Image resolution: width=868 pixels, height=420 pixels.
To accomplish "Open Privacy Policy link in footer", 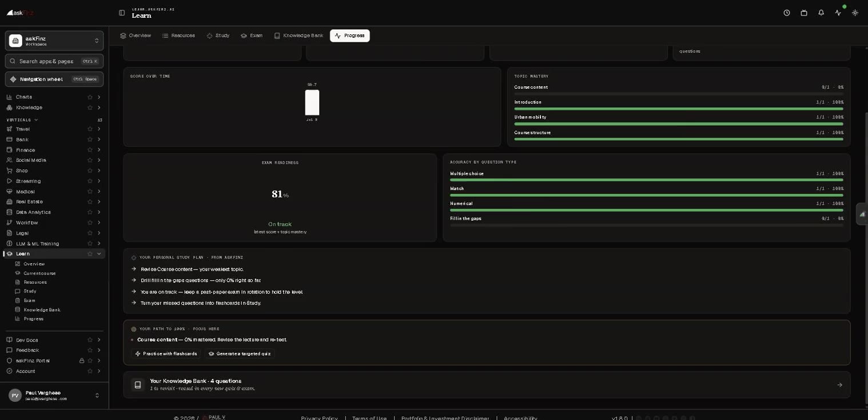I will (x=319, y=418).
